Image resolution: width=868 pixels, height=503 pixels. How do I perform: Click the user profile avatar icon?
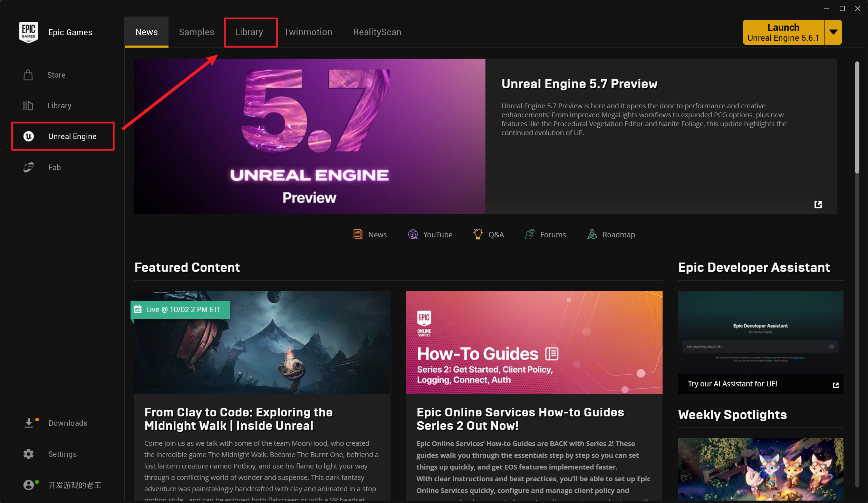(x=29, y=485)
